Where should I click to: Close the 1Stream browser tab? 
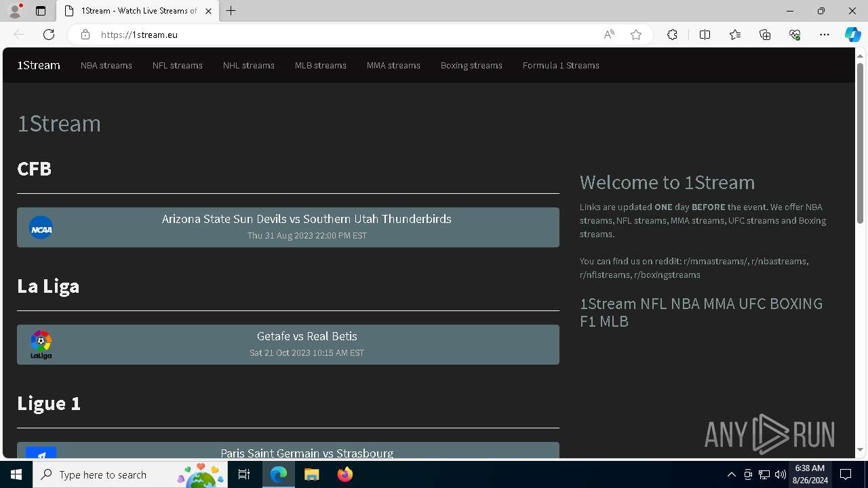pyautogui.click(x=208, y=11)
